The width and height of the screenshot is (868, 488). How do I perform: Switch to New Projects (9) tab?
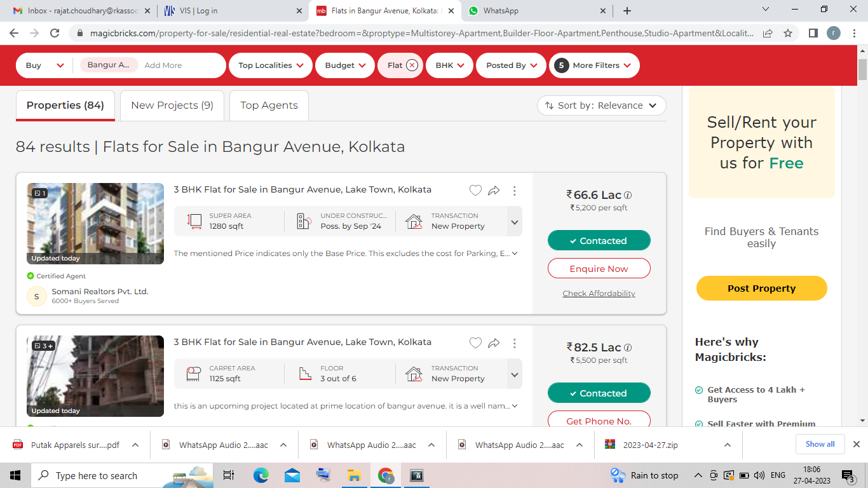click(x=172, y=105)
